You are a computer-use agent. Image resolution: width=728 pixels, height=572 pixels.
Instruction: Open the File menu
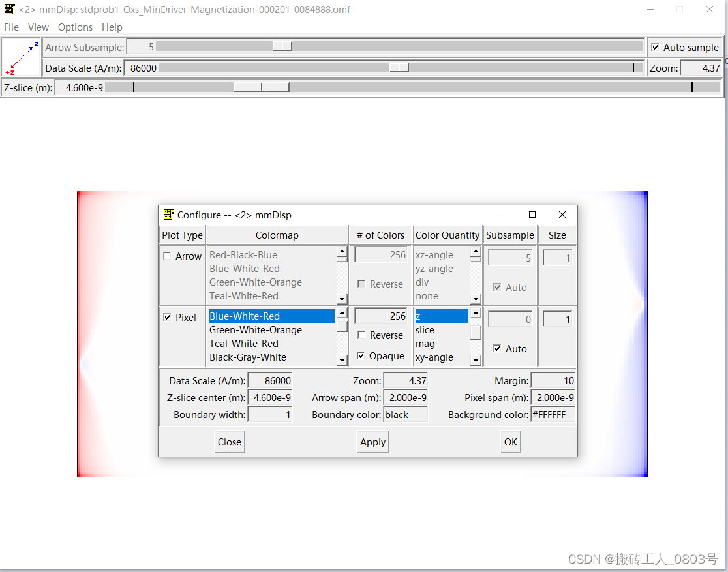point(11,27)
